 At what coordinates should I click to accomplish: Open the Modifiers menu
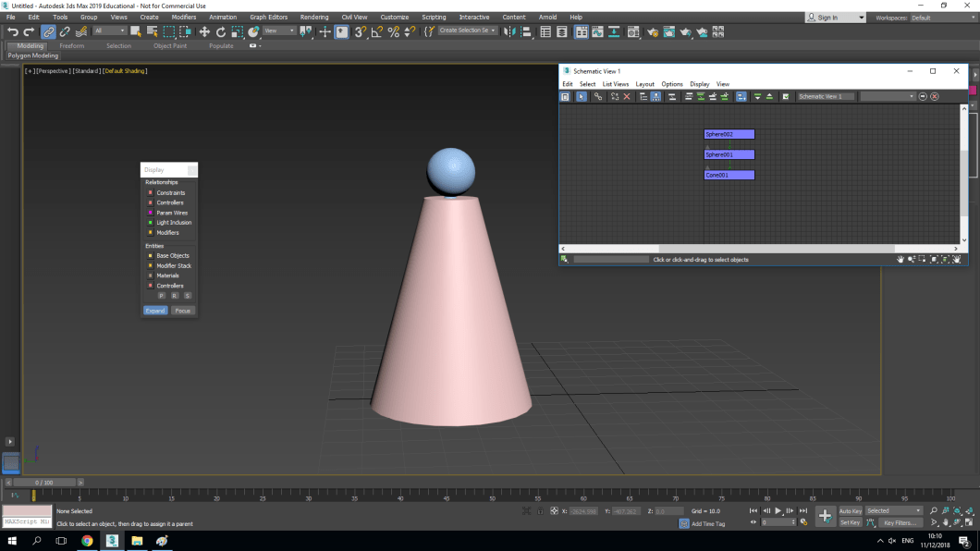[184, 16]
